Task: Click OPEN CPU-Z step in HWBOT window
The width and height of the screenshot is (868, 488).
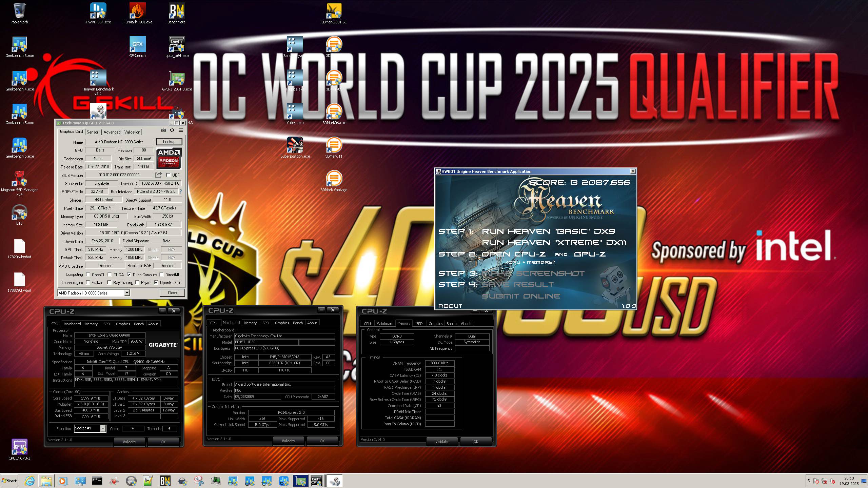Action: 513,254
